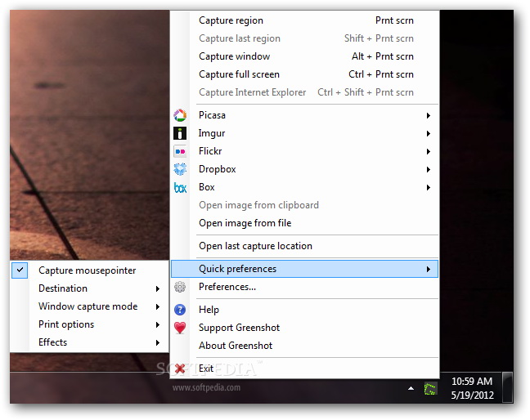
Task: Open About Greenshot
Action: tap(304, 346)
